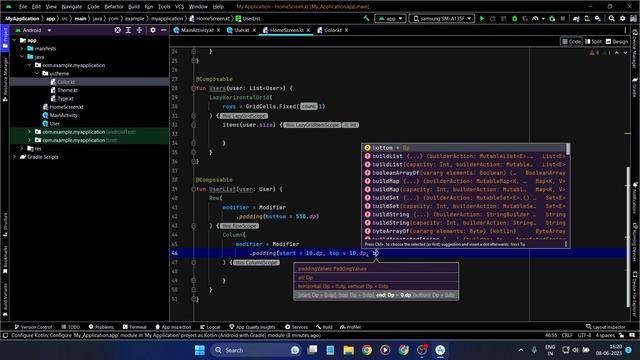Open the Layout Inspector tool window
The width and height of the screenshot is (640, 360).
606,327
